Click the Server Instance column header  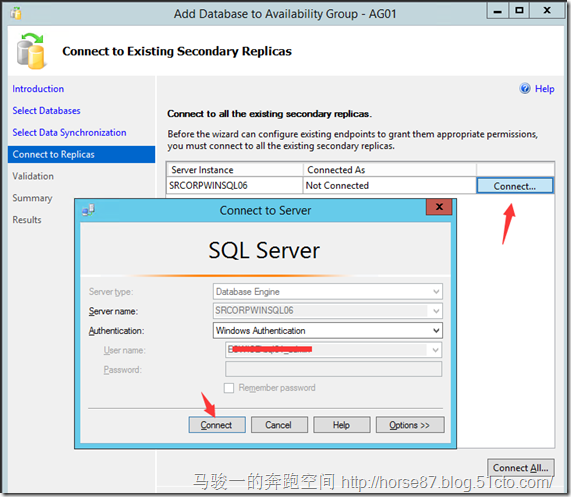click(235, 170)
